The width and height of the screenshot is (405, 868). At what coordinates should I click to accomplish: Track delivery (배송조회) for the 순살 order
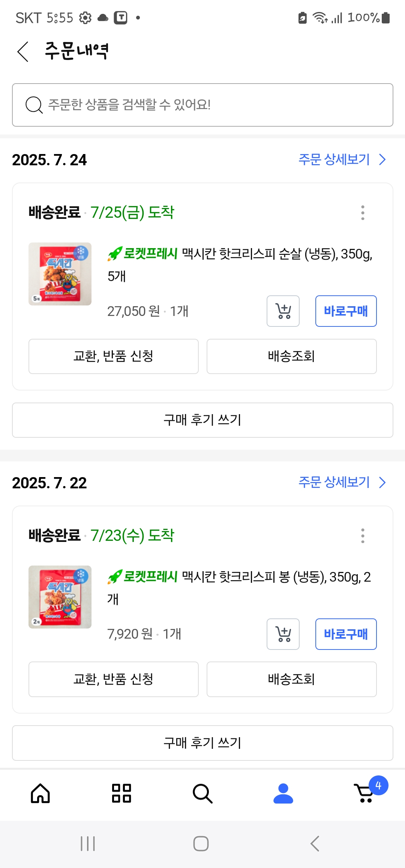[291, 356]
